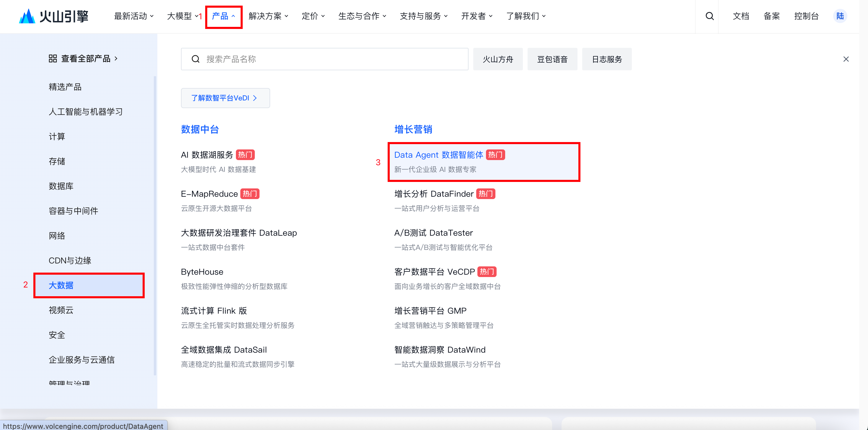The image size is (868, 430).
Task: Click 热门 badge next to E-MapReduce
Action: click(250, 194)
